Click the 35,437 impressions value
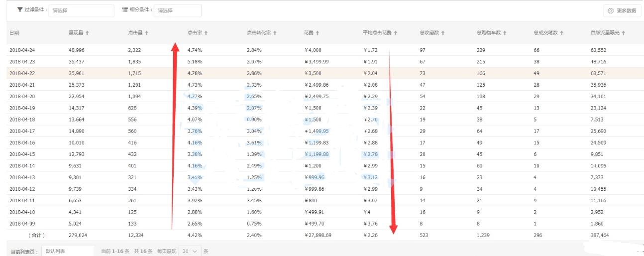Viewport: 644px width, 256px height. point(77,62)
